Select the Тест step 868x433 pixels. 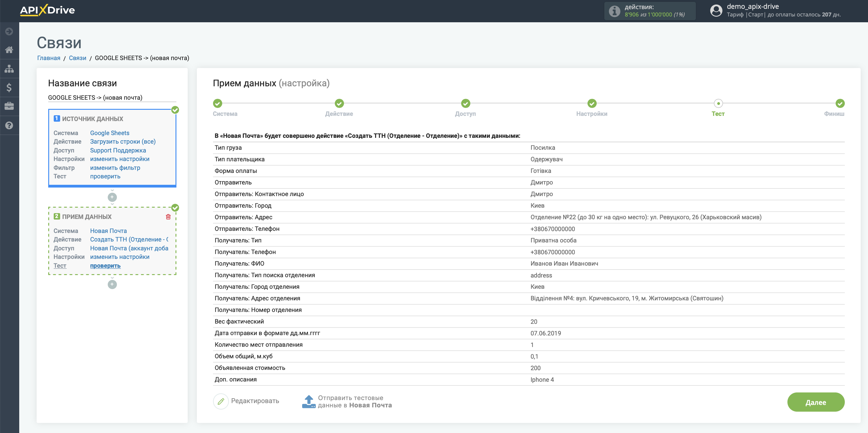click(x=718, y=103)
